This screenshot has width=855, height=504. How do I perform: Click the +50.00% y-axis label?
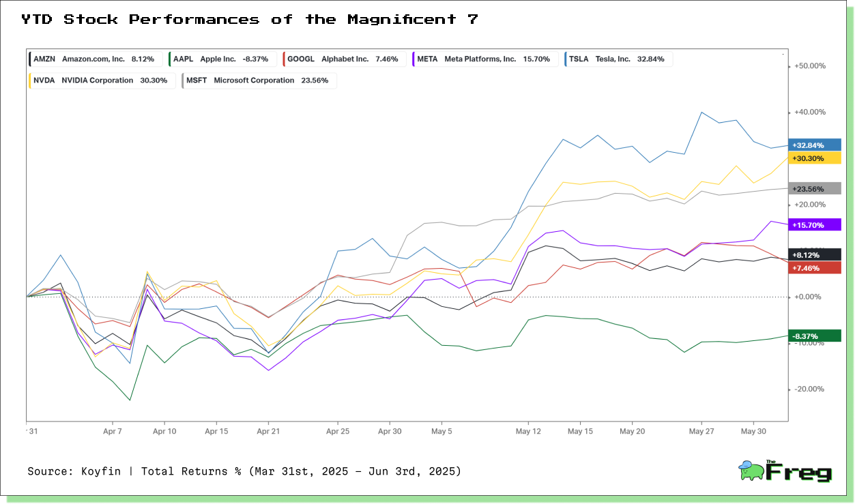810,66
